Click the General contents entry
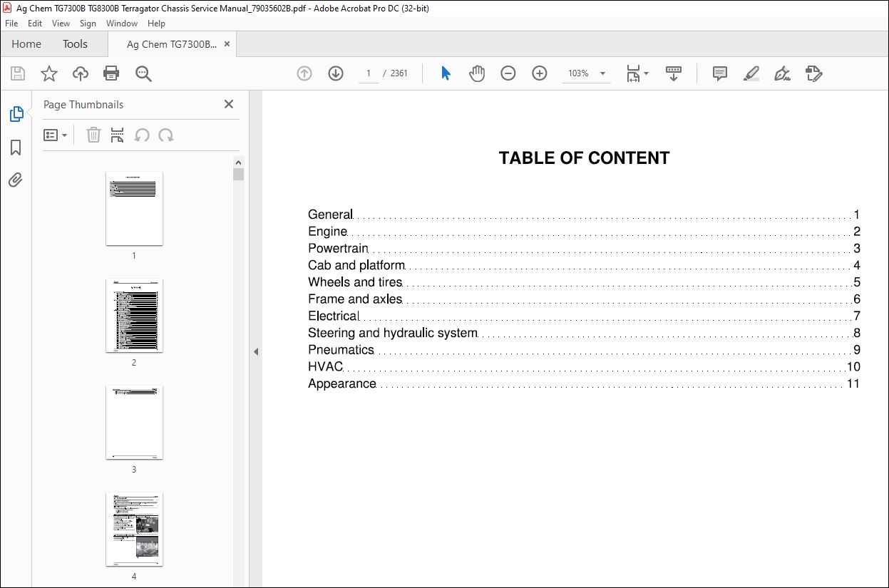This screenshot has height=588, width=889. click(584, 215)
